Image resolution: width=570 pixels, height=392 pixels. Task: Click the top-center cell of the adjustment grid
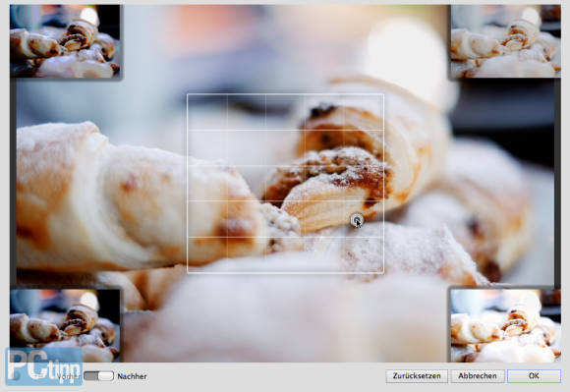click(285, 112)
